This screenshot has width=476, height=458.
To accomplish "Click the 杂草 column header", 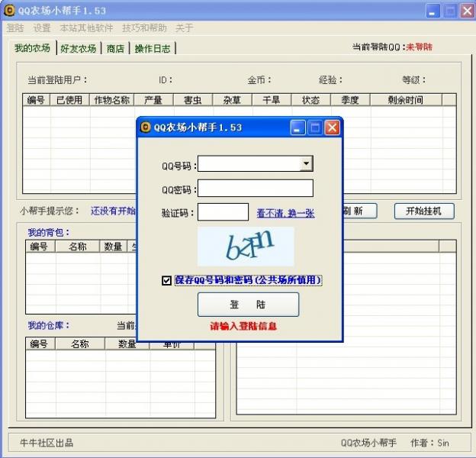I will coord(232,100).
